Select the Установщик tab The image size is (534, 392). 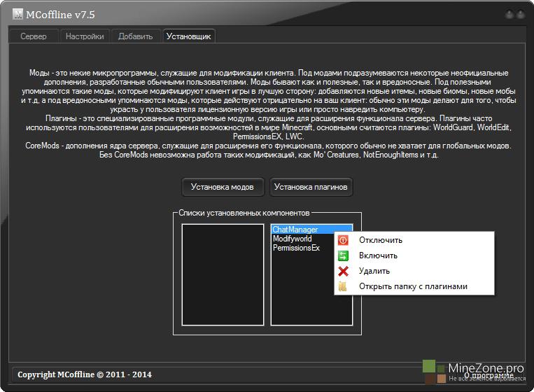189,36
